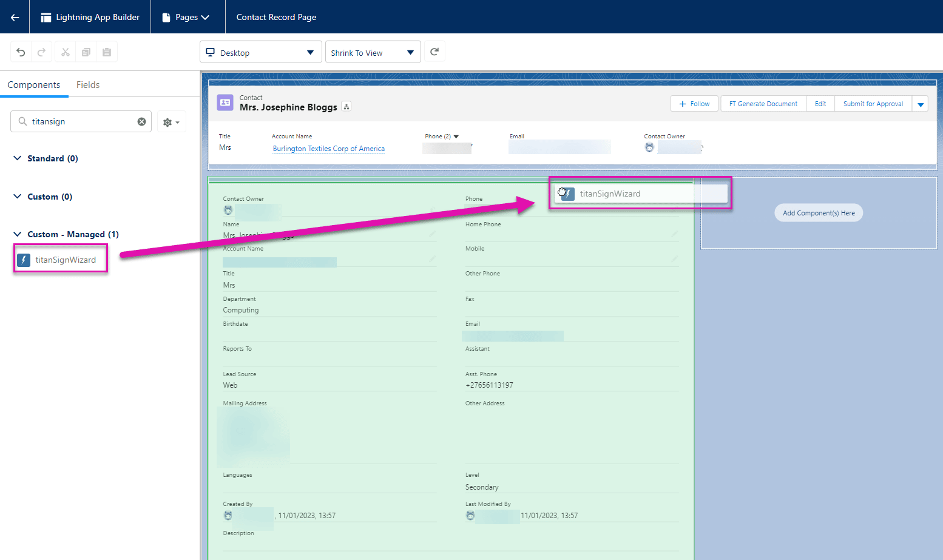This screenshot has width=943, height=560.
Task: Collapse the Custom - Managed (1) section
Action: (17, 234)
